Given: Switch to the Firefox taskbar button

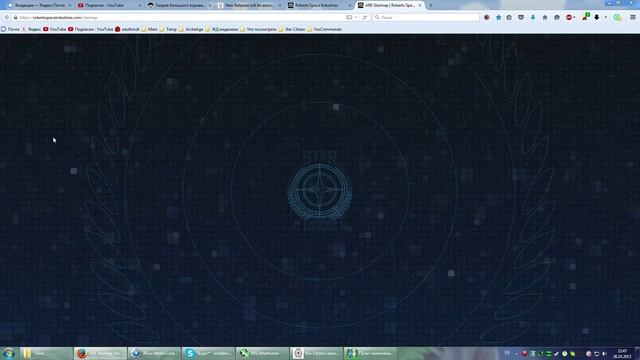Looking at the screenshot, I should (x=100, y=353).
